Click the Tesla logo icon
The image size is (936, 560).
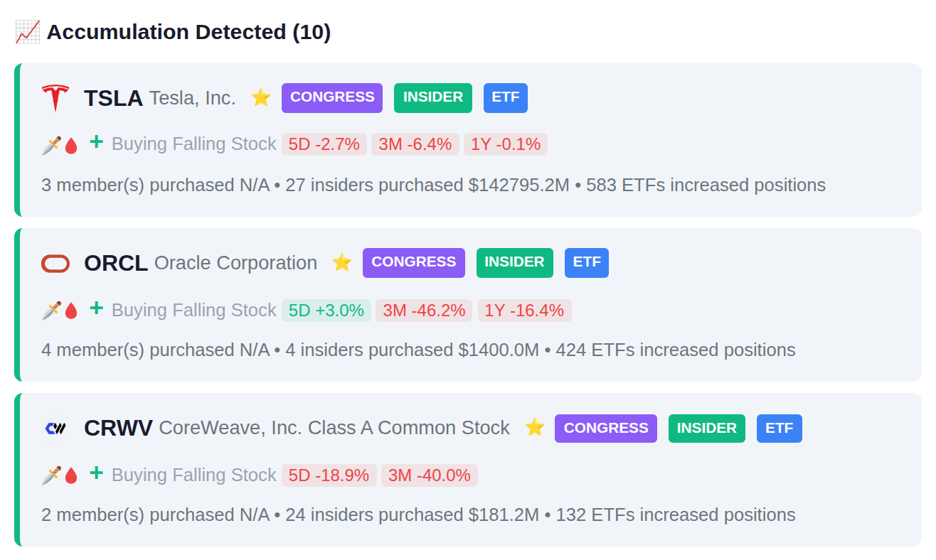(55, 98)
